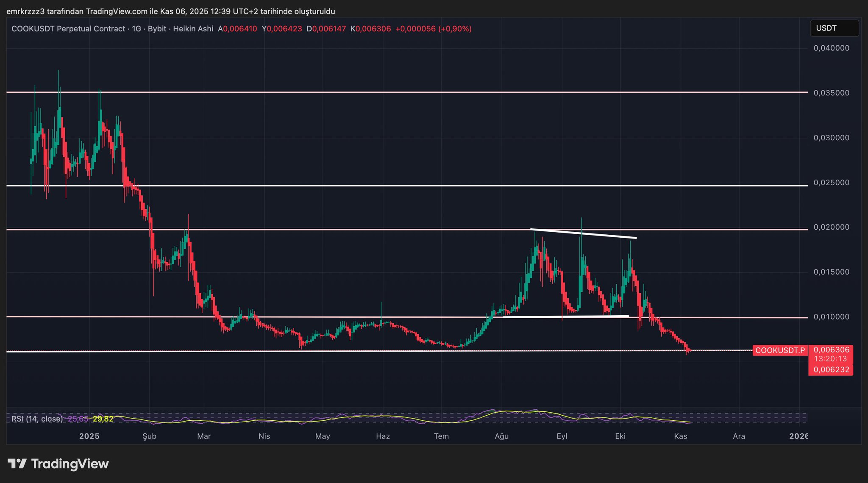The height and width of the screenshot is (483, 868).
Task: Click the yellow RSI value 29,82
Action: click(103, 419)
